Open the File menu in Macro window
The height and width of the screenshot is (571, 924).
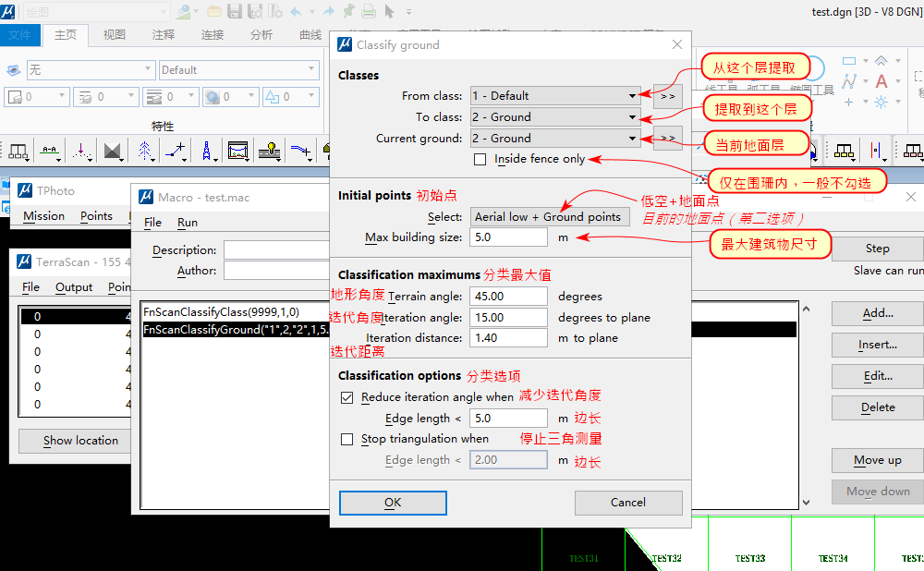[x=152, y=223]
